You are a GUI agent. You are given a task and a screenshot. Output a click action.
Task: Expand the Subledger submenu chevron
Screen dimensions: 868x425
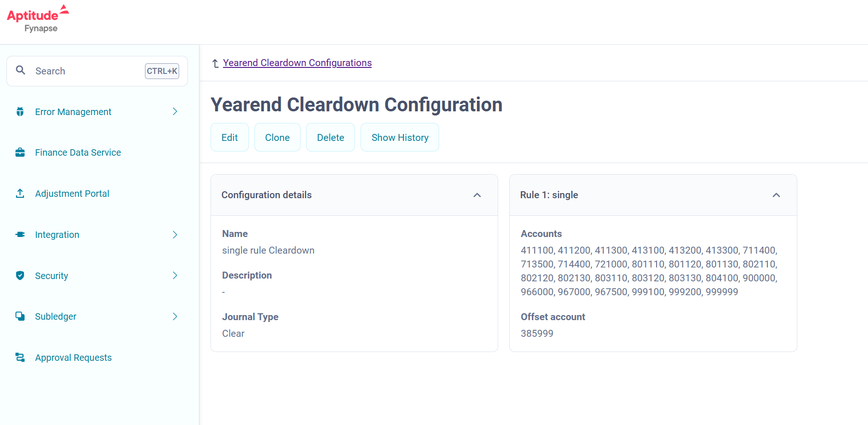click(175, 316)
